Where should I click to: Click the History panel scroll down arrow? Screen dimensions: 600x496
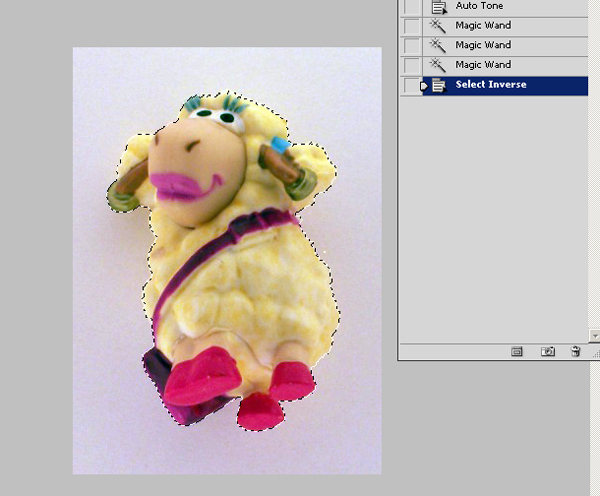594,336
